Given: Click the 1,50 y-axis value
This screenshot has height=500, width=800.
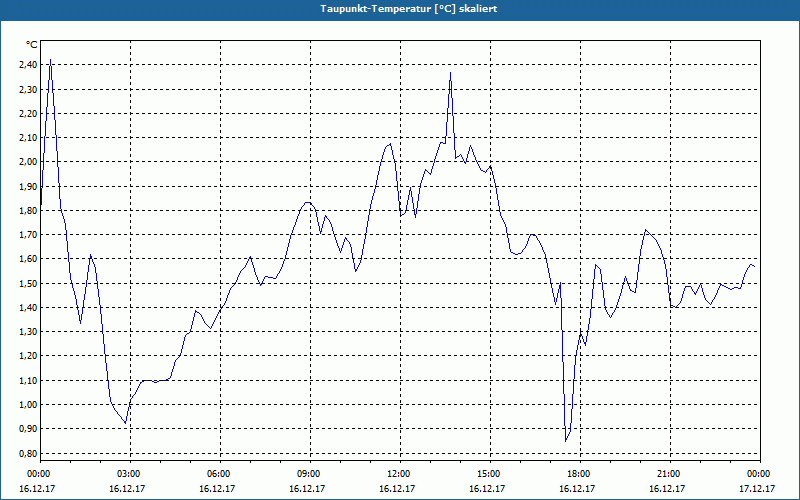Looking at the screenshot, I should pyautogui.click(x=29, y=283).
